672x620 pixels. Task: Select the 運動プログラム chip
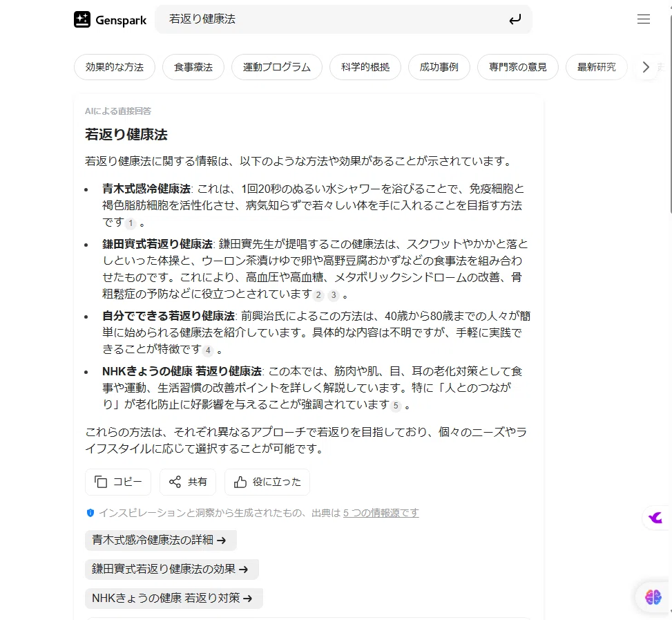coord(277,67)
